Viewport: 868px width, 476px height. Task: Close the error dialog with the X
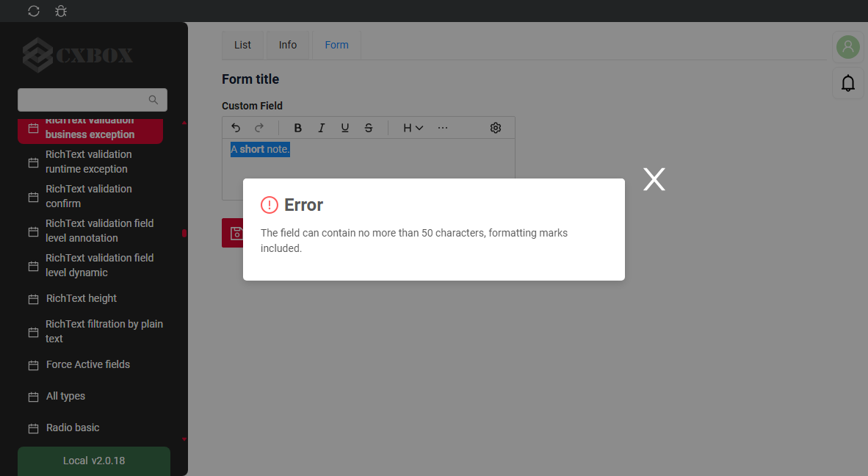tap(654, 179)
